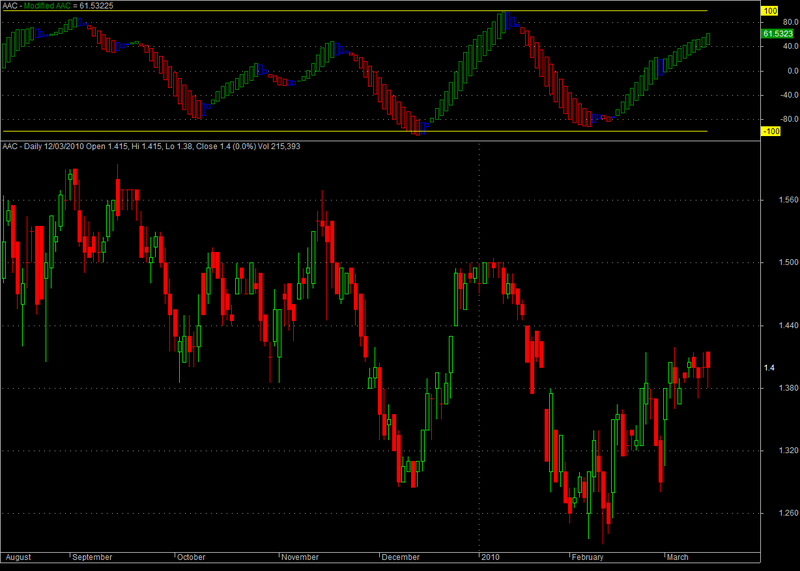This screenshot has width=800, height=571.
Task: Click the August label on time axis
Action: coord(17,557)
